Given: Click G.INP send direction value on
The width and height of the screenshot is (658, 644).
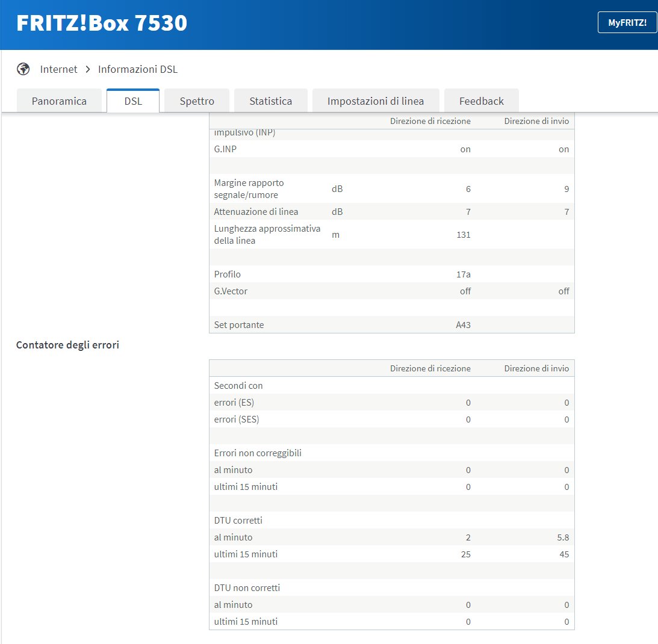Looking at the screenshot, I should [563, 149].
